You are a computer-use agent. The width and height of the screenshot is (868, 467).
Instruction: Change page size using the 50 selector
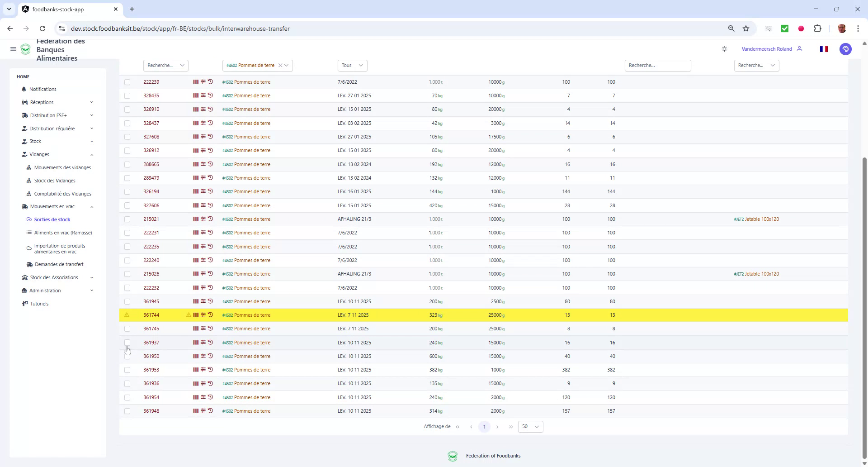pyautogui.click(x=530, y=426)
